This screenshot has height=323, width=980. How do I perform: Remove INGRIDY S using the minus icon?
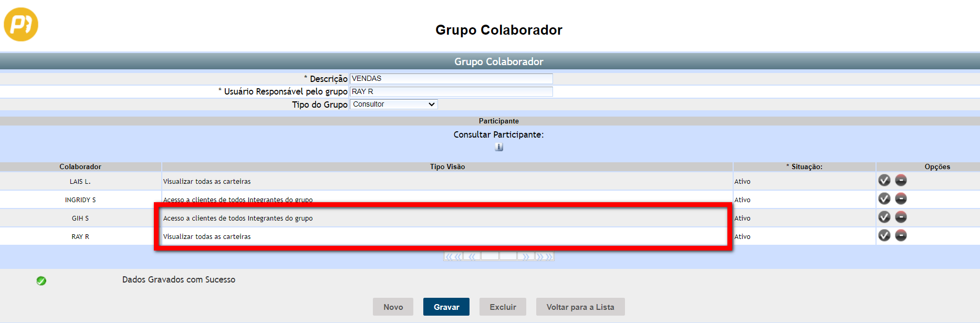(x=901, y=199)
